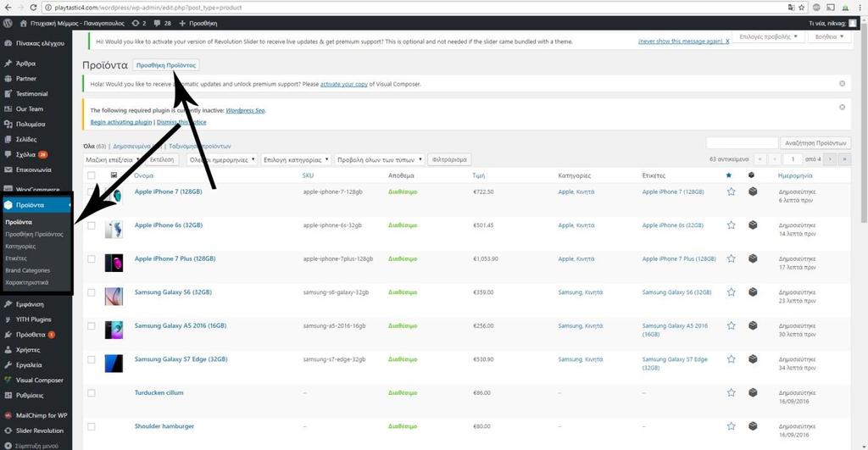This screenshot has height=450, width=868.
Task: Dismiss the Wordpress Seo plugin notice
Action: pos(842,107)
